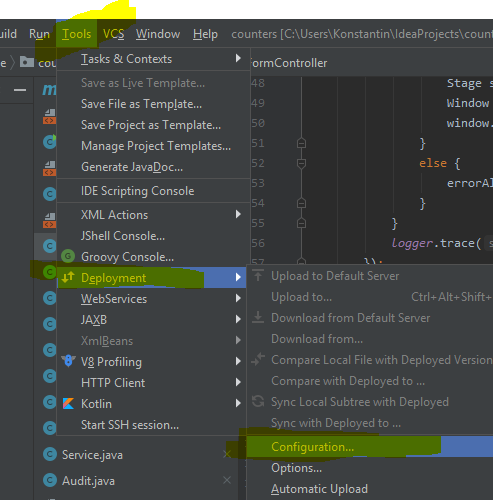The width and height of the screenshot is (493, 500).
Task: Click the V8 Profiling icon
Action: click(x=68, y=361)
